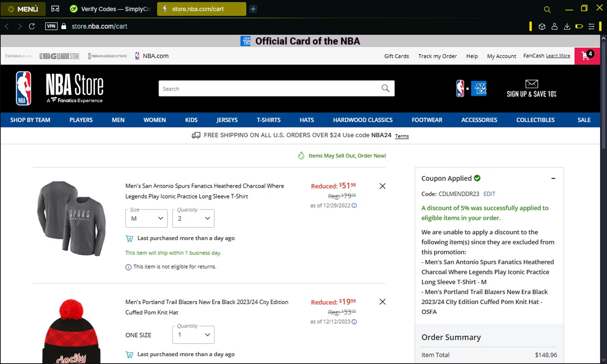Open the browser account profile icon
This screenshot has width=607, height=364.
[554, 26]
